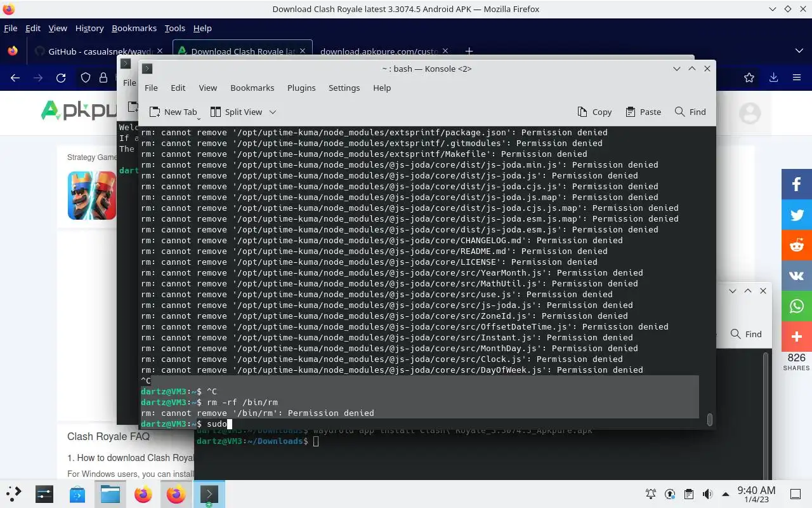Screen dimensions: 812x508
Task: Open the Firefox hamburger application menu
Action: tap(797, 77)
